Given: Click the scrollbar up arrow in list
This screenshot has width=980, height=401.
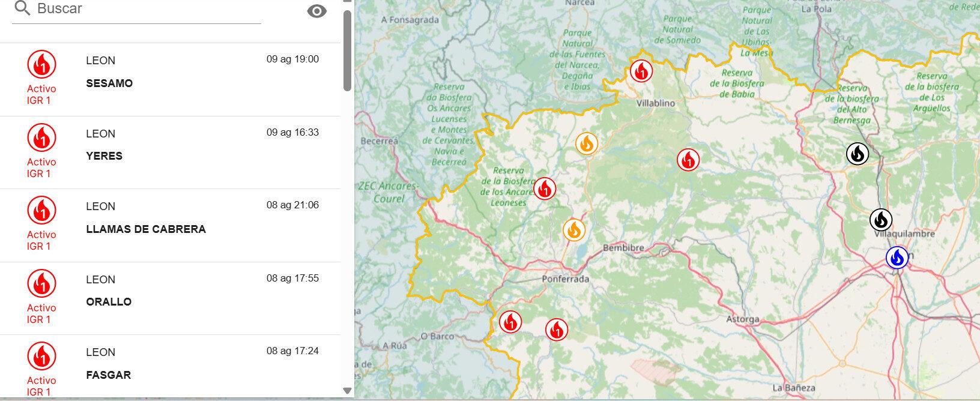Looking at the screenshot, I should pos(347,2).
